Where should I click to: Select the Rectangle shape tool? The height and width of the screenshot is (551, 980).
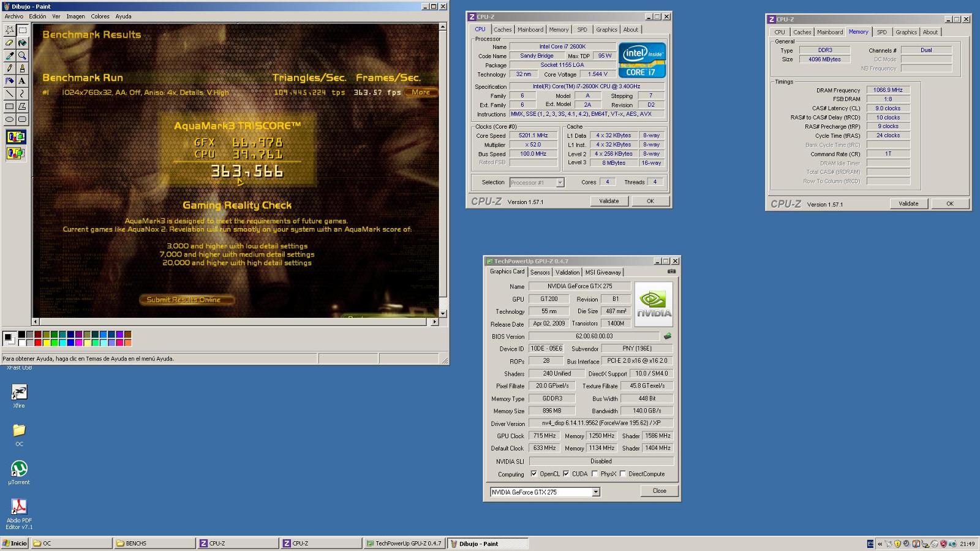click(9, 107)
